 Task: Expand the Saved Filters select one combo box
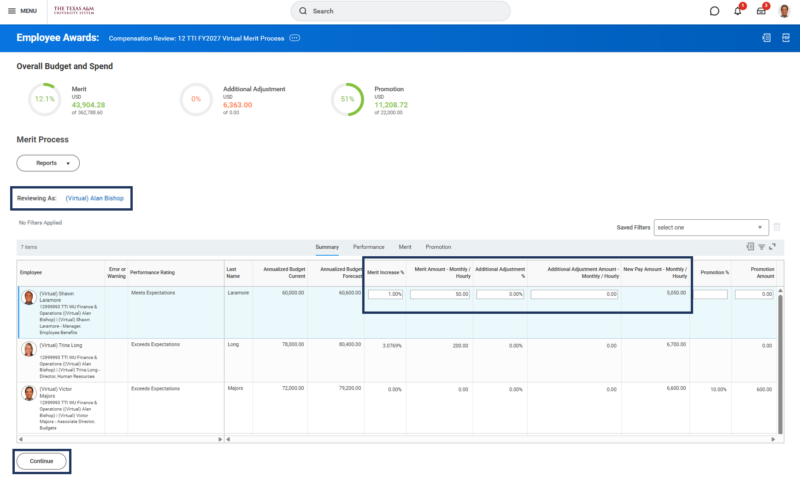click(711, 227)
